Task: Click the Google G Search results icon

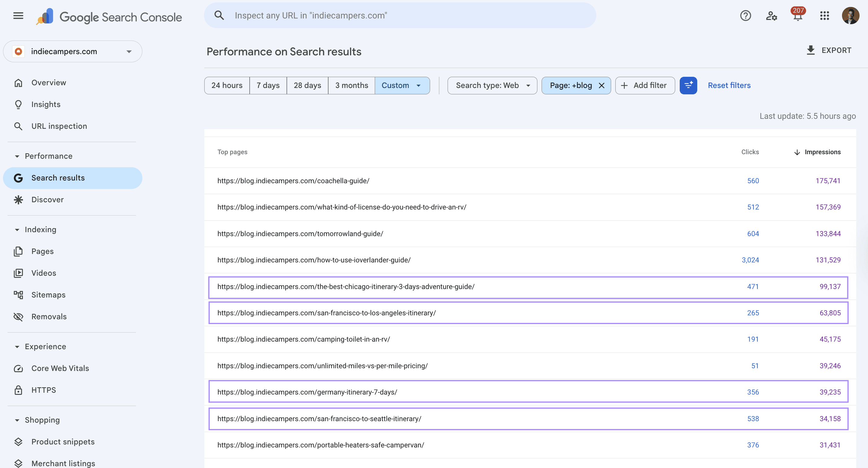Action: click(18, 178)
